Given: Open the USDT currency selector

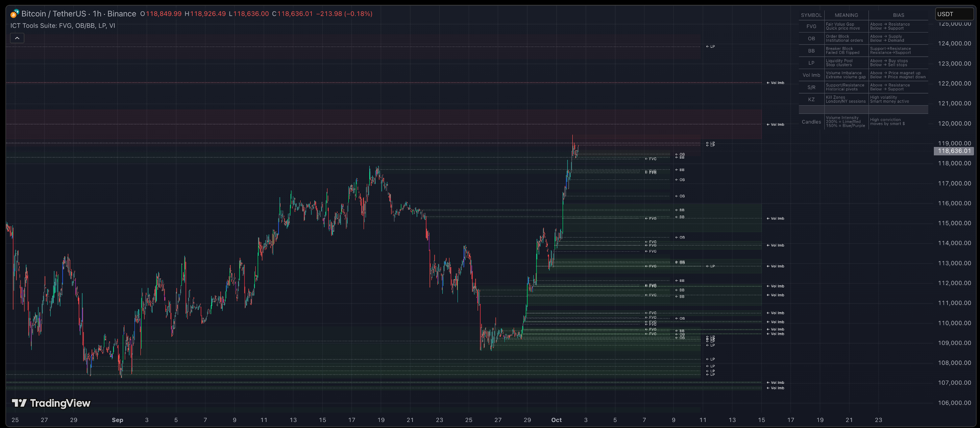Looking at the screenshot, I should pyautogui.click(x=954, y=14).
